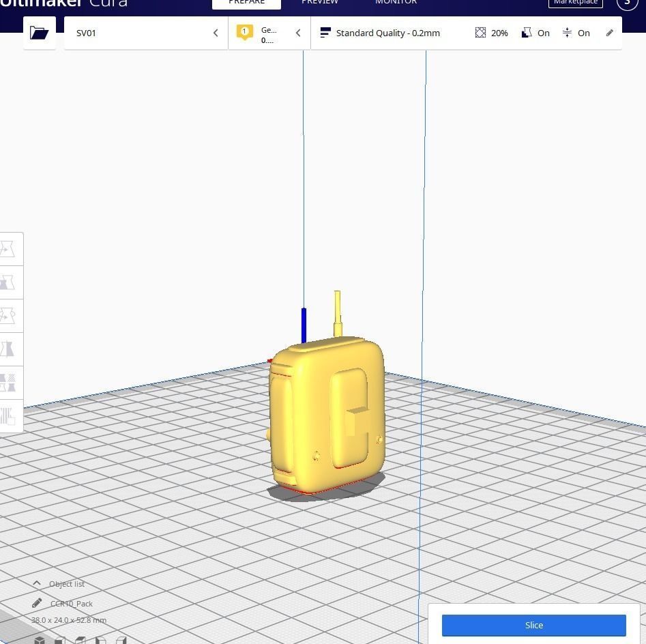Click the Slice button
The image size is (646, 644).
(534, 625)
